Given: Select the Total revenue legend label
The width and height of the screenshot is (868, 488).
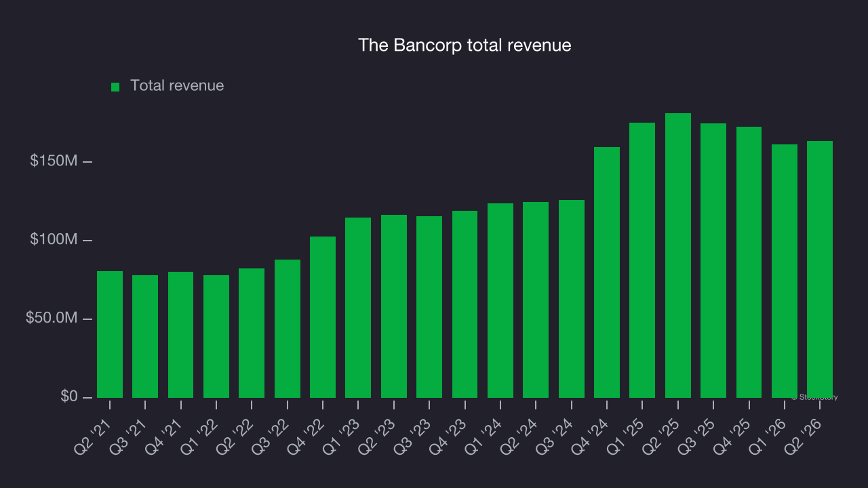Looking at the screenshot, I should (177, 86).
